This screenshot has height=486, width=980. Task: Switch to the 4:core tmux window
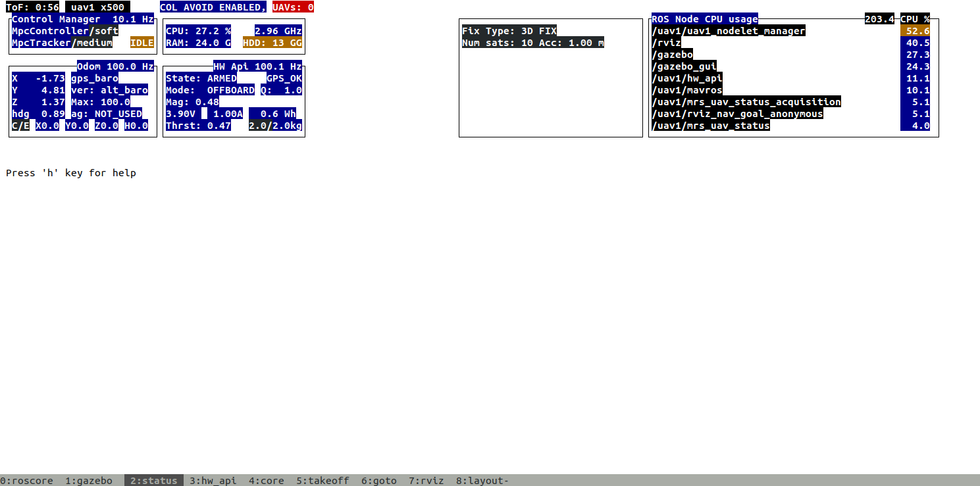pyautogui.click(x=267, y=481)
